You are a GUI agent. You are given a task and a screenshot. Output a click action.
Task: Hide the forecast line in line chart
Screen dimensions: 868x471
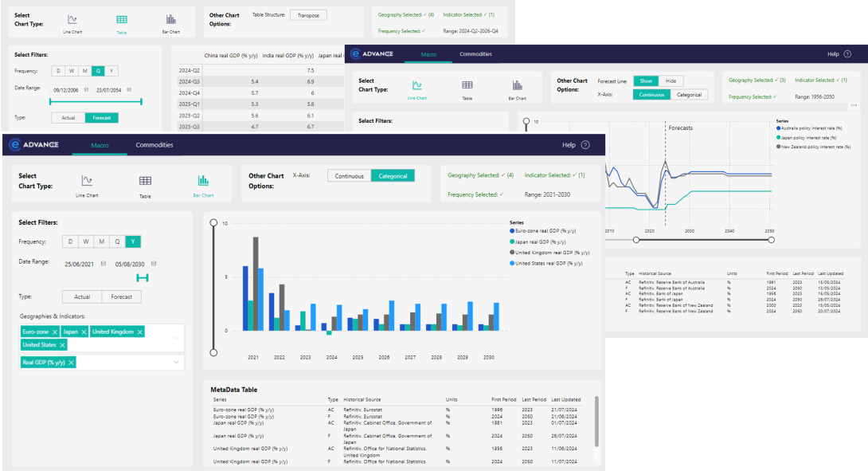671,80
